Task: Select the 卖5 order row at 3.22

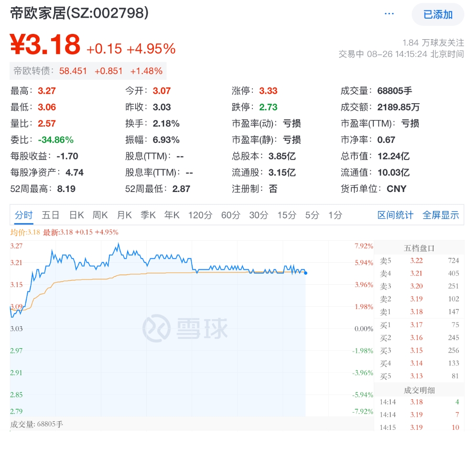Action: click(419, 261)
